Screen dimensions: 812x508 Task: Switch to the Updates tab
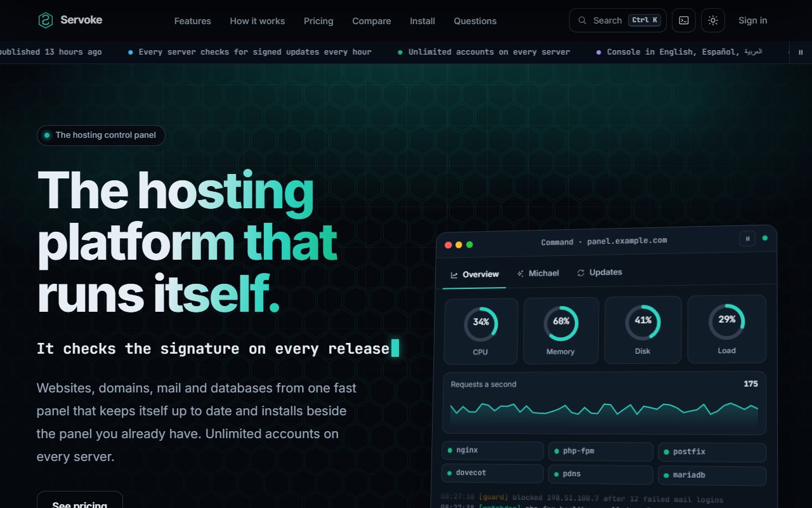click(x=599, y=272)
